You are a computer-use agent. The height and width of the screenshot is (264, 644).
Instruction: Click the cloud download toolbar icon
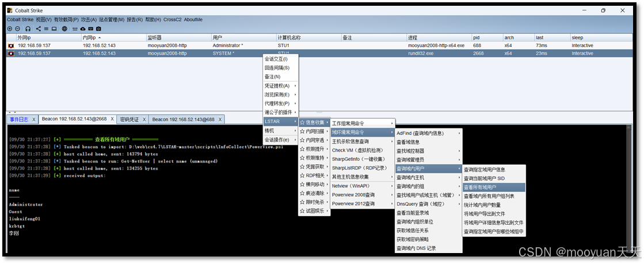pos(82,29)
